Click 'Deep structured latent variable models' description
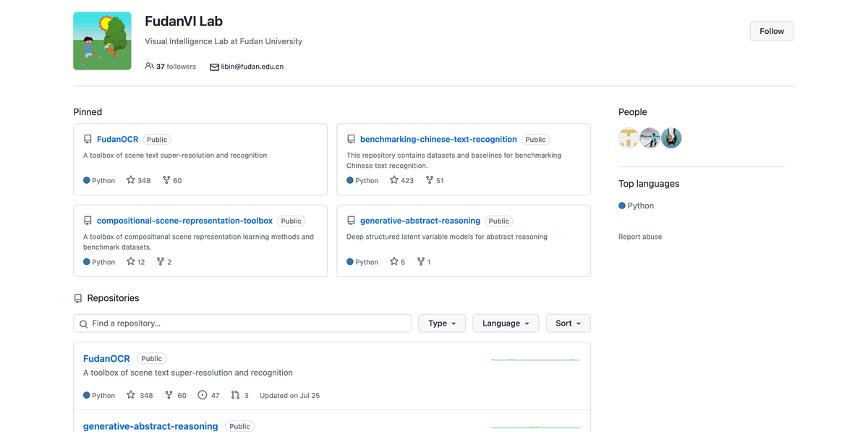Viewport: 868px width, 432px height. click(447, 237)
